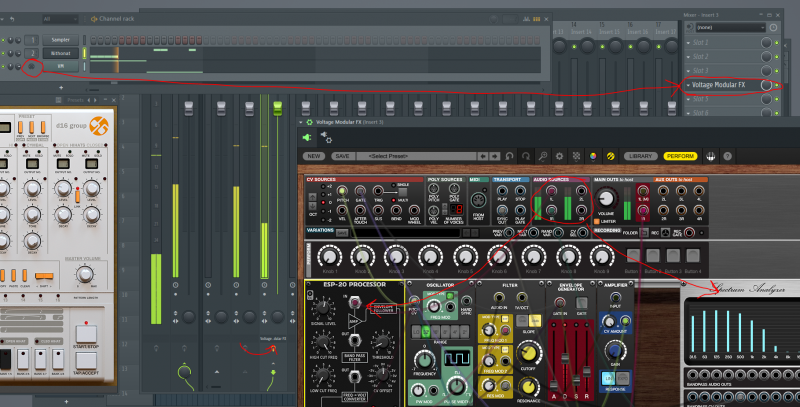Click the VOLUME knob in Main Outs

pos(606,198)
